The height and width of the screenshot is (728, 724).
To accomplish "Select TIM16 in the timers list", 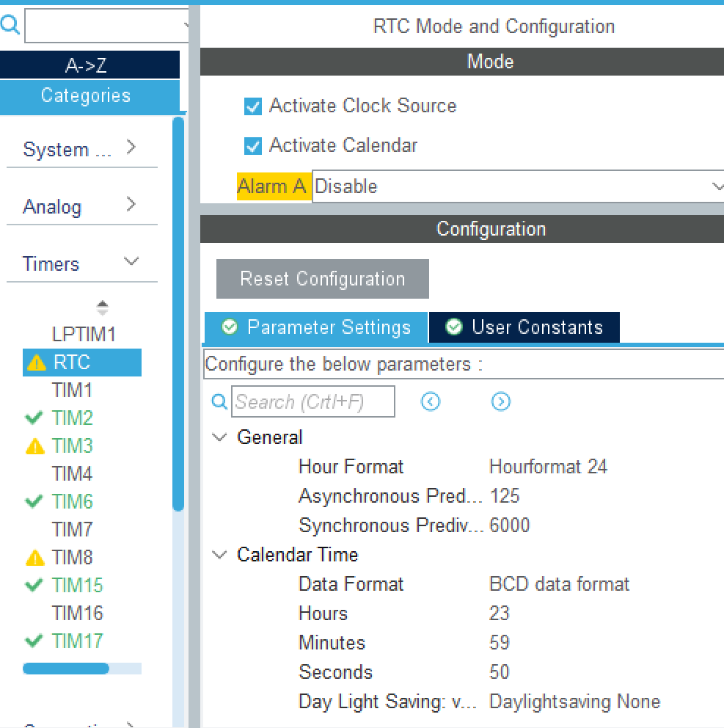I will coord(77,613).
